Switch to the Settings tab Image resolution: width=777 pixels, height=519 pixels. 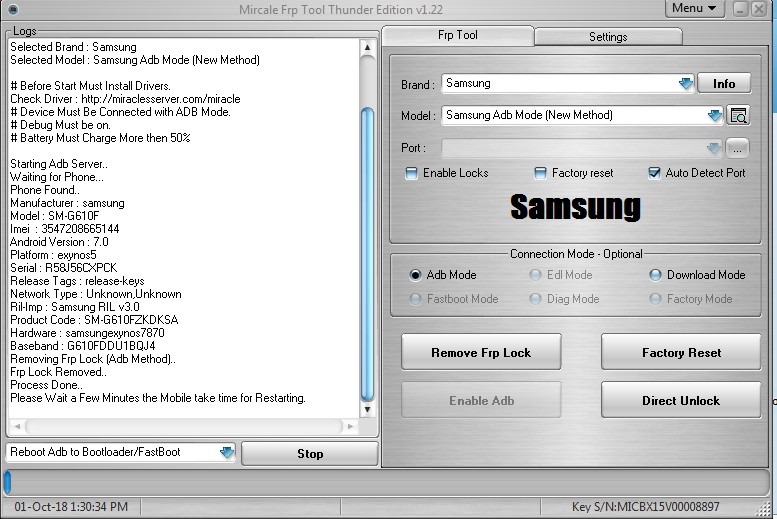point(608,37)
